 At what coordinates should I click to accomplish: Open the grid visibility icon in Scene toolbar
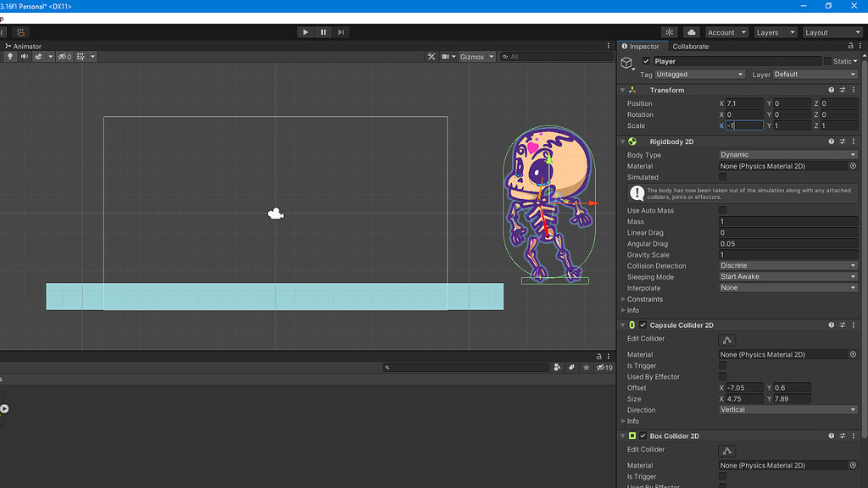(80, 56)
